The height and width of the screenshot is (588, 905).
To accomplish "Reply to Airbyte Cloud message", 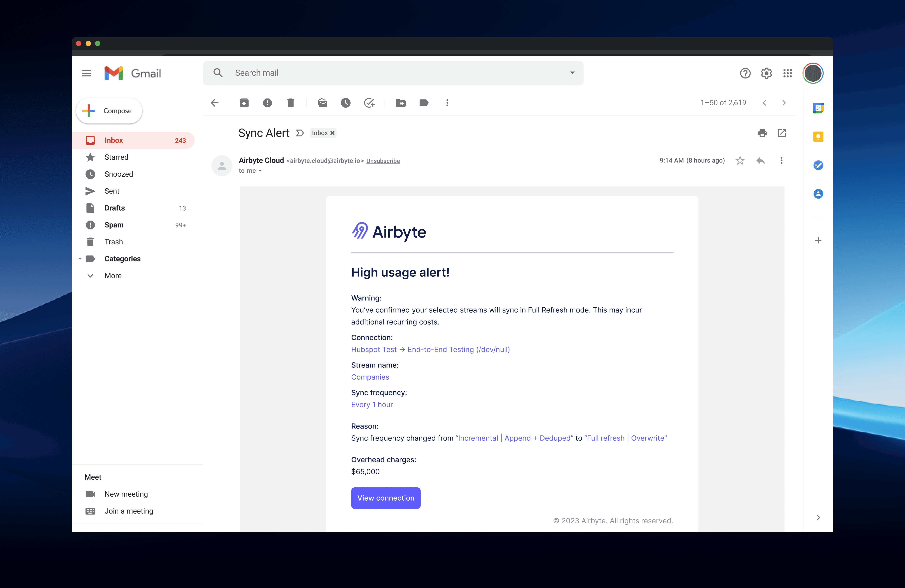I will coord(761,160).
